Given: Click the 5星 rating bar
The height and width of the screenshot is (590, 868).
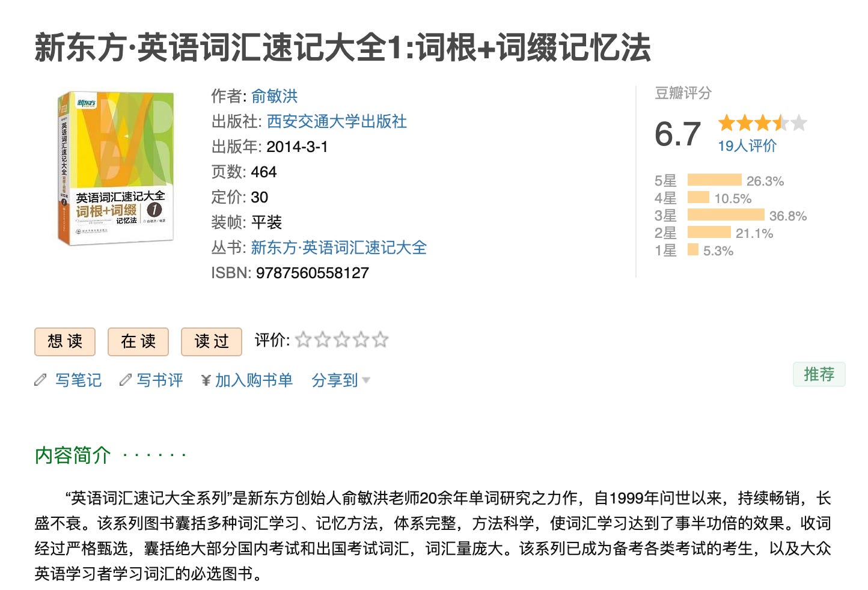Looking at the screenshot, I should [715, 180].
